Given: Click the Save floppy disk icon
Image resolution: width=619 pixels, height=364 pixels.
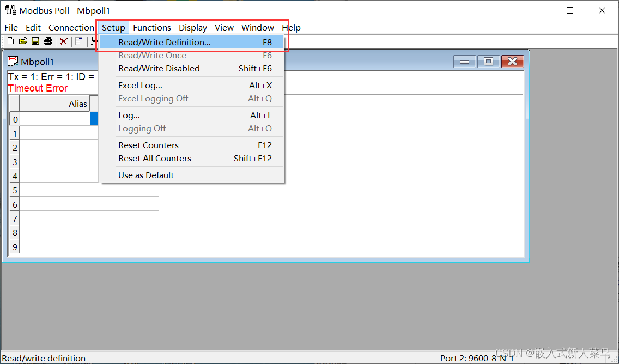Looking at the screenshot, I should pos(35,41).
